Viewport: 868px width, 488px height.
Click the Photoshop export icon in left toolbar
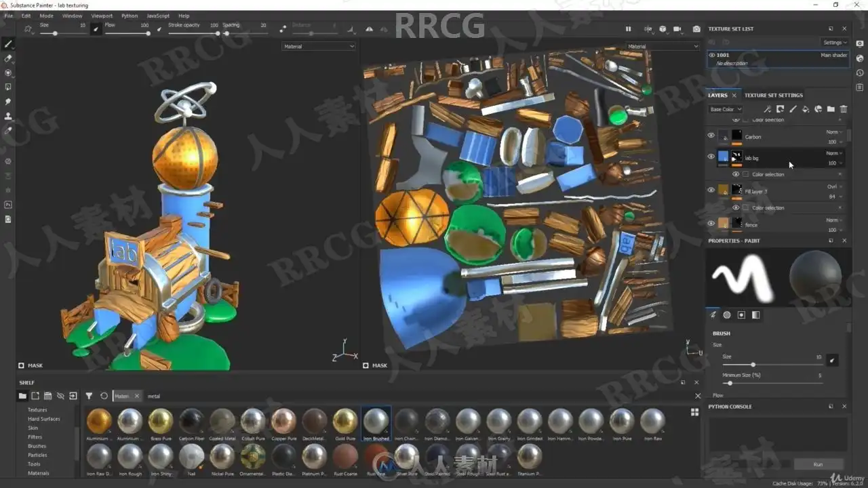point(8,205)
